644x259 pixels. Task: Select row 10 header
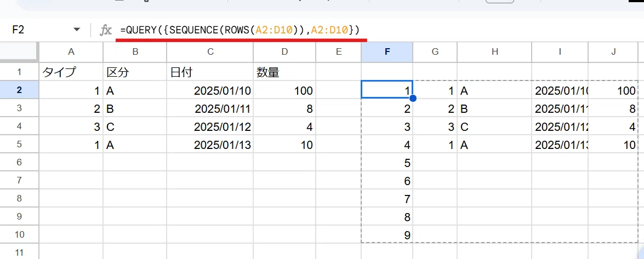click(19, 234)
